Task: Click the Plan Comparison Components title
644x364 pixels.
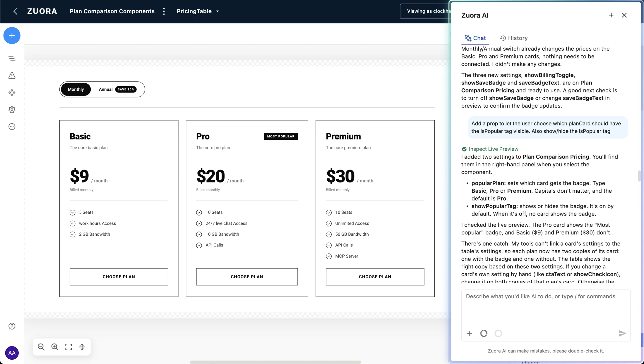Action: pyautogui.click(x=112, y=11)
